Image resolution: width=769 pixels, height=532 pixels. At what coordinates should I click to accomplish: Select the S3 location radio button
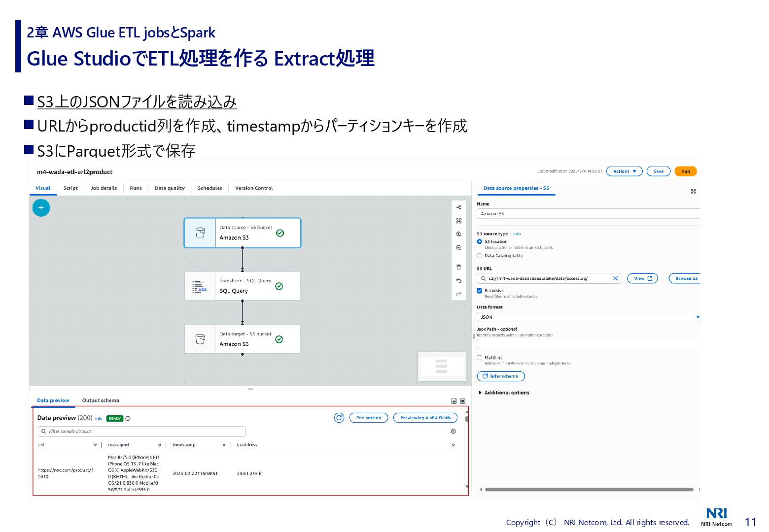479,241
